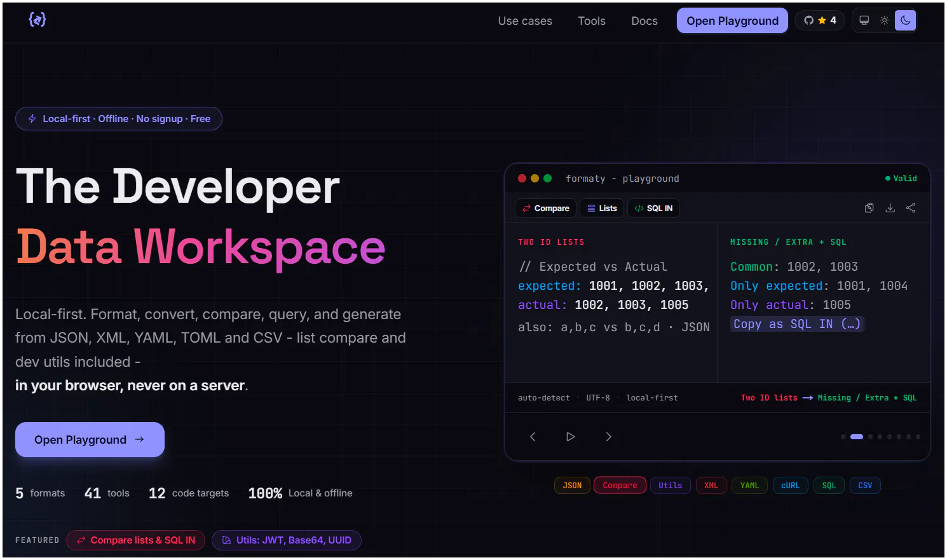Click the "auto-detect" status text
This screenshot has height=560, width=947.
click(x=544, y=398)
